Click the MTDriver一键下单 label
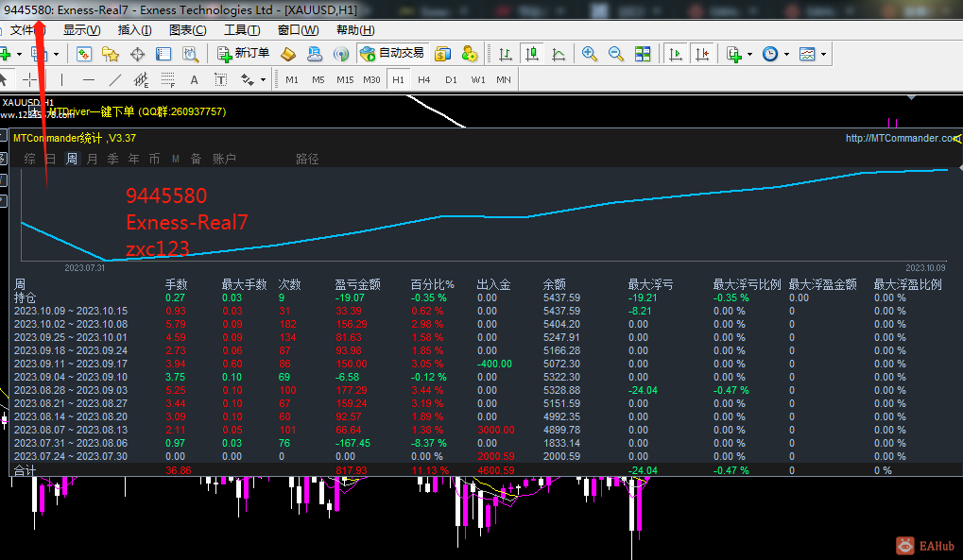The image size is (963, 560). [92, 111]
